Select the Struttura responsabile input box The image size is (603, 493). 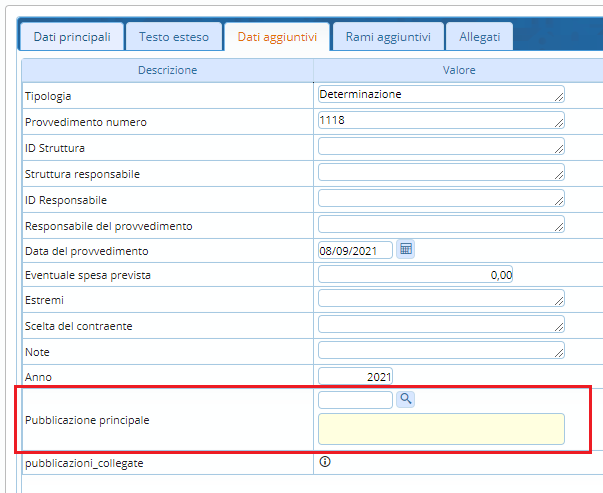pyautogui.click(x=440, y=172)
